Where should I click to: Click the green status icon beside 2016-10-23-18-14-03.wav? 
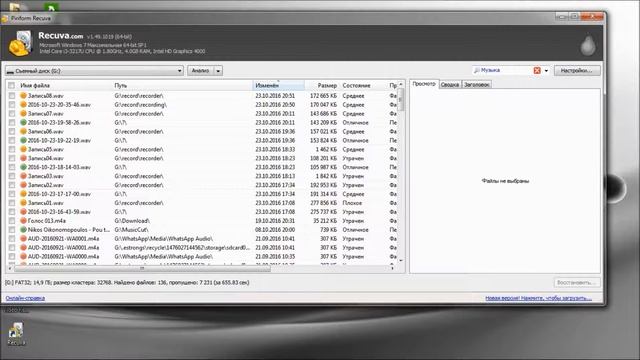pyautogui.click(x=23, y=167)
